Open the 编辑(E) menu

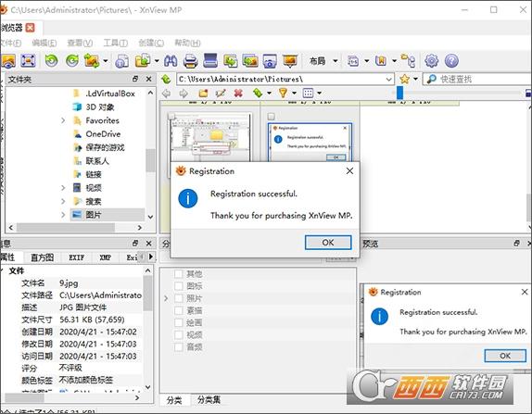click(44, 43)
